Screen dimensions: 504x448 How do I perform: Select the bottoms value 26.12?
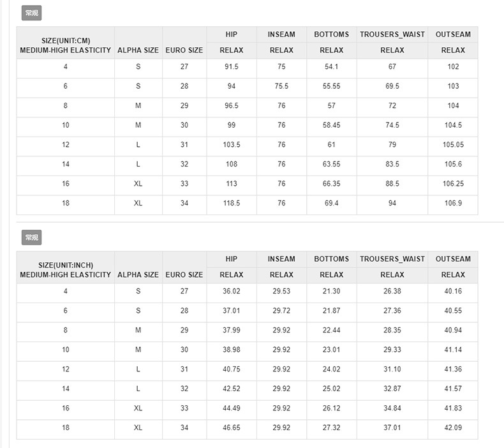(331, 408)
